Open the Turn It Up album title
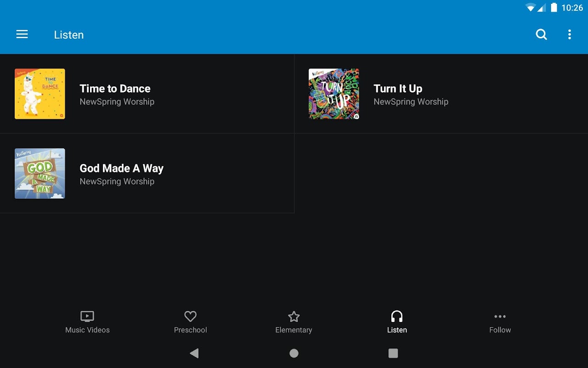This screenshot has height=368, width=588. click(398, 89)
